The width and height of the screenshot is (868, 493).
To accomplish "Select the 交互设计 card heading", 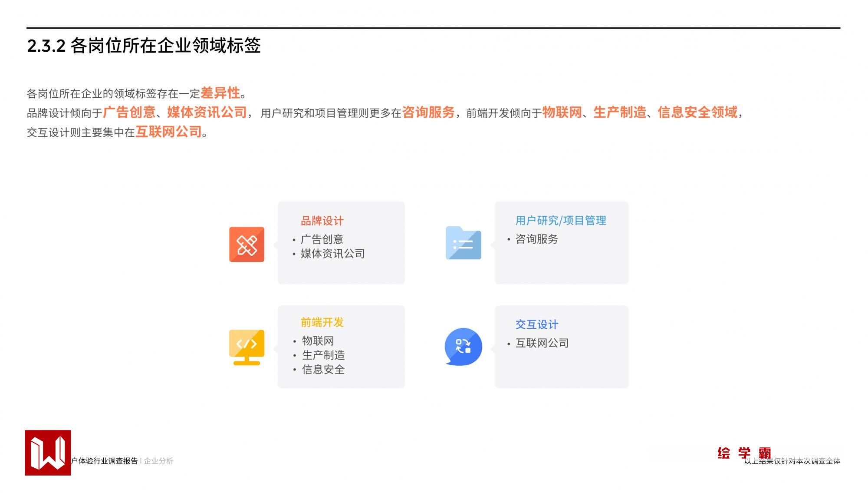I will pyautogui.click(x=536, y=324).
